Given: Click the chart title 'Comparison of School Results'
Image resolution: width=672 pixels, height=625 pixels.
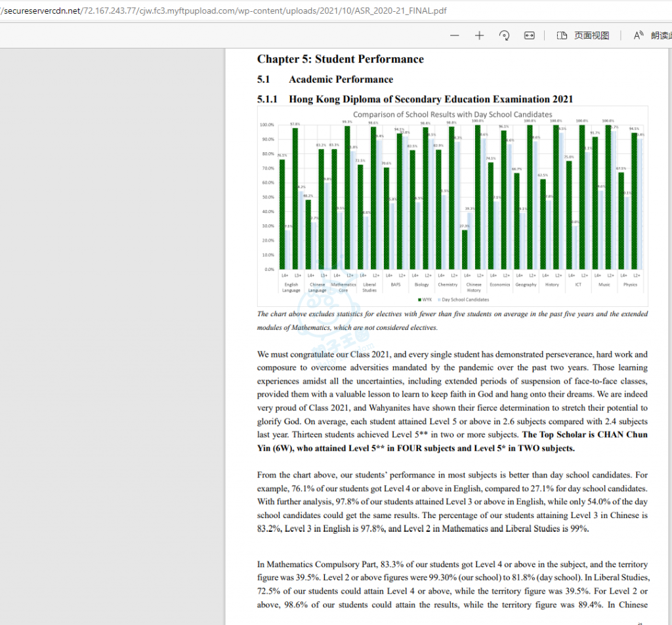Looking at the screenshot, I should click(x=452, y=114).
